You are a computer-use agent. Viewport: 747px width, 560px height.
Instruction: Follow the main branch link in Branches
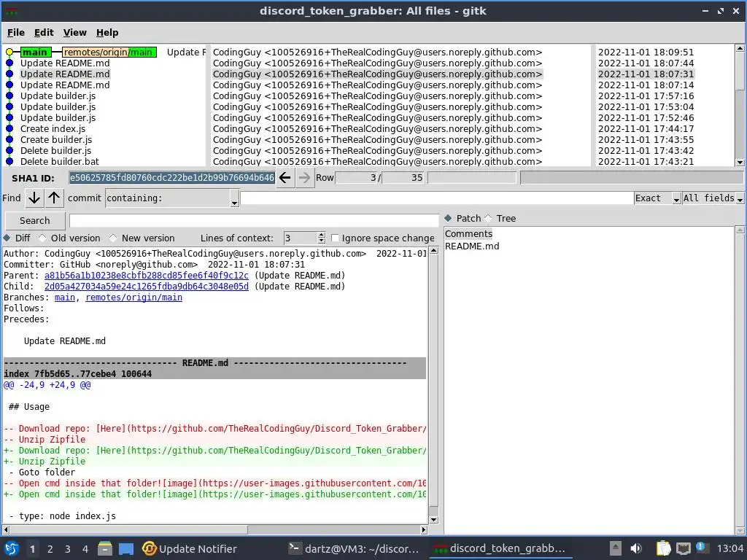coord(65,297)
